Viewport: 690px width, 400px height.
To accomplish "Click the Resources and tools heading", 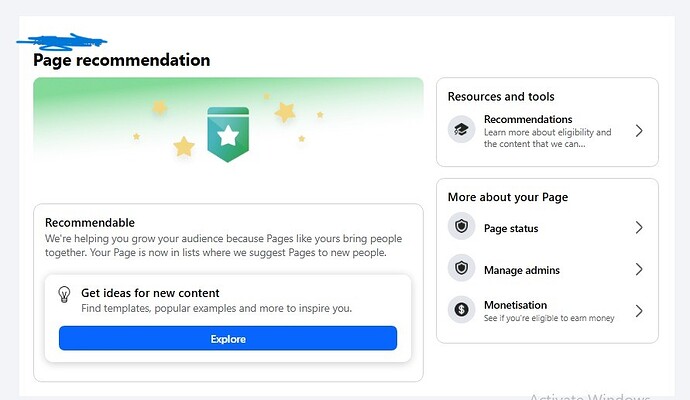I will pyautogui.click(x=501, y=97).
